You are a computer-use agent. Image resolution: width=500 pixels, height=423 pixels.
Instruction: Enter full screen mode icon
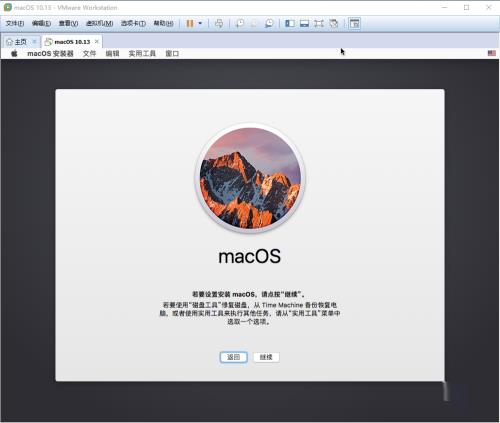[319, 23]
